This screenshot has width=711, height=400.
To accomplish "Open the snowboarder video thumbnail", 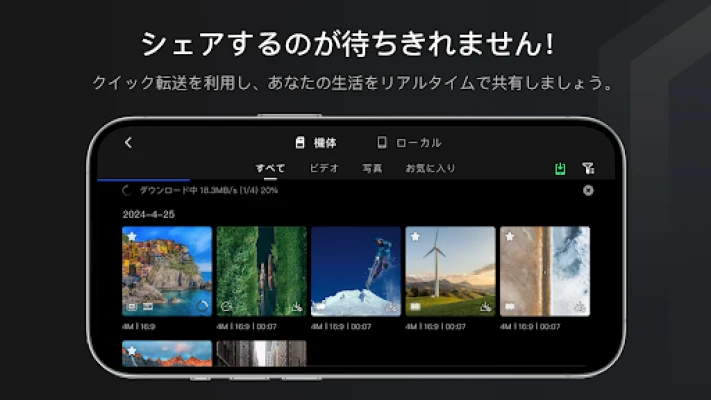I will (x=356, y=270).
